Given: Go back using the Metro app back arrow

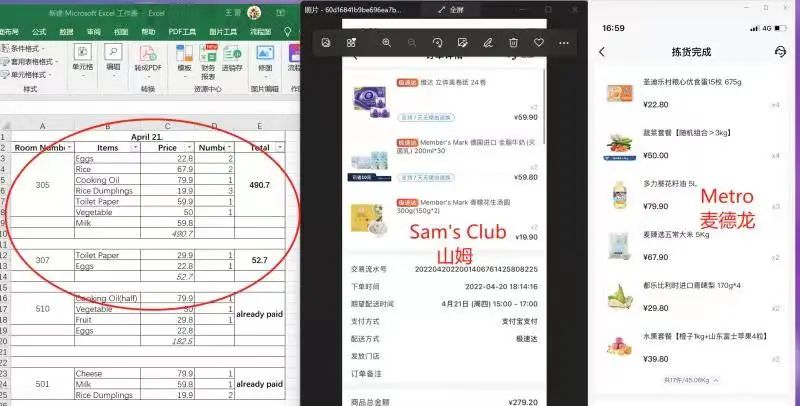Looking at the screenshot, I should 602,52.
